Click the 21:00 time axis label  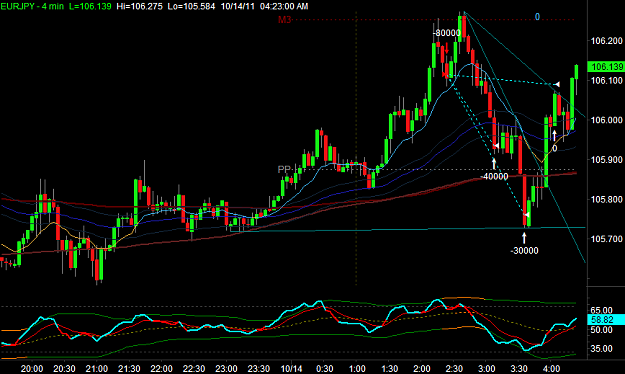coord(96,368)
